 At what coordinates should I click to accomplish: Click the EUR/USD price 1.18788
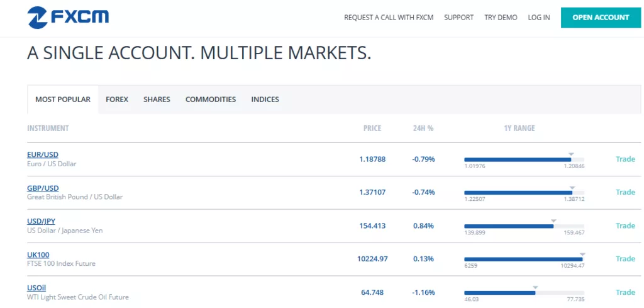(372, 159)
